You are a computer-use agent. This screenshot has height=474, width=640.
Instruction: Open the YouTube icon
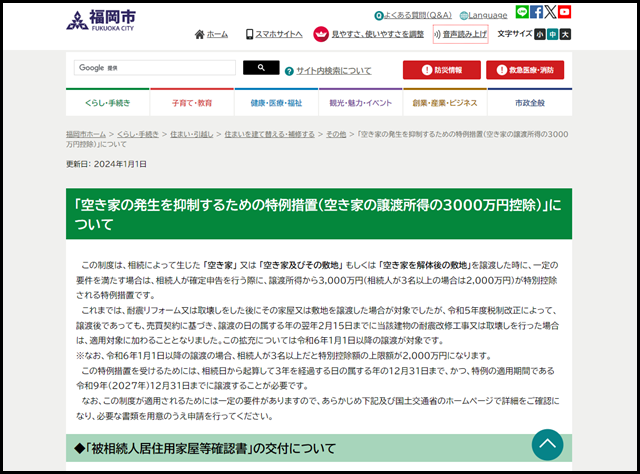(x=564, y=12)
